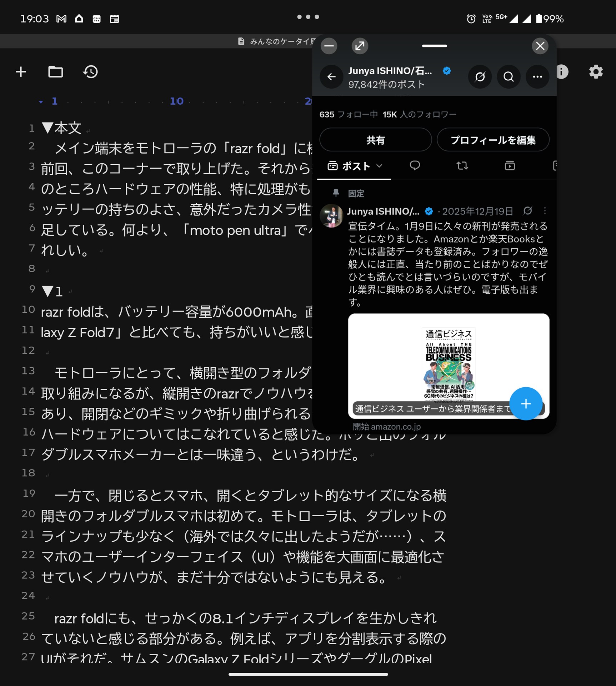Tap the bottom navigation gesture bar

click(308, 674)
